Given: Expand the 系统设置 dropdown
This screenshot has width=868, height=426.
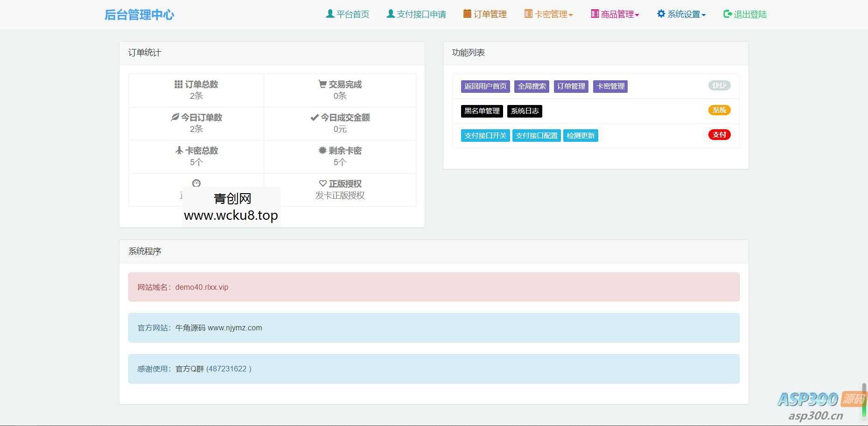Looking at the screenshot, I should point(681,14).
